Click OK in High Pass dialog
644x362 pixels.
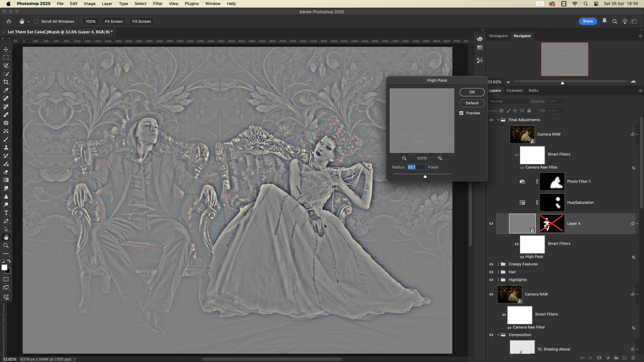472,92
